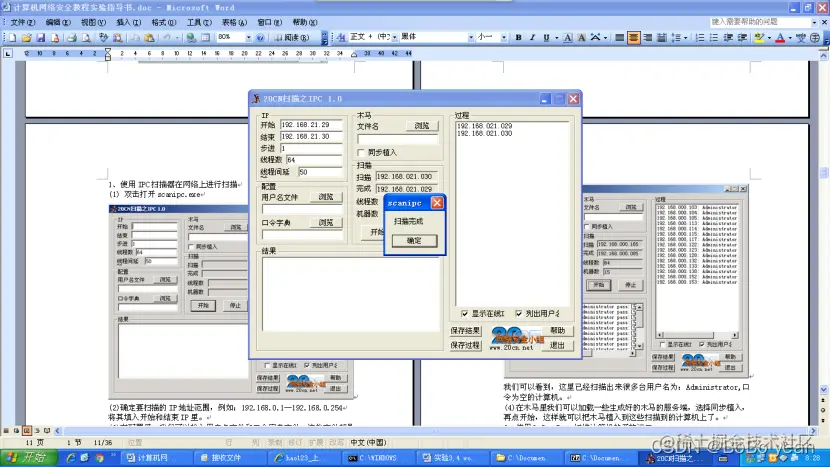The image size is (830, 467).
Task: Align text right
Action: pyautogui.click(x=647, y=37)
